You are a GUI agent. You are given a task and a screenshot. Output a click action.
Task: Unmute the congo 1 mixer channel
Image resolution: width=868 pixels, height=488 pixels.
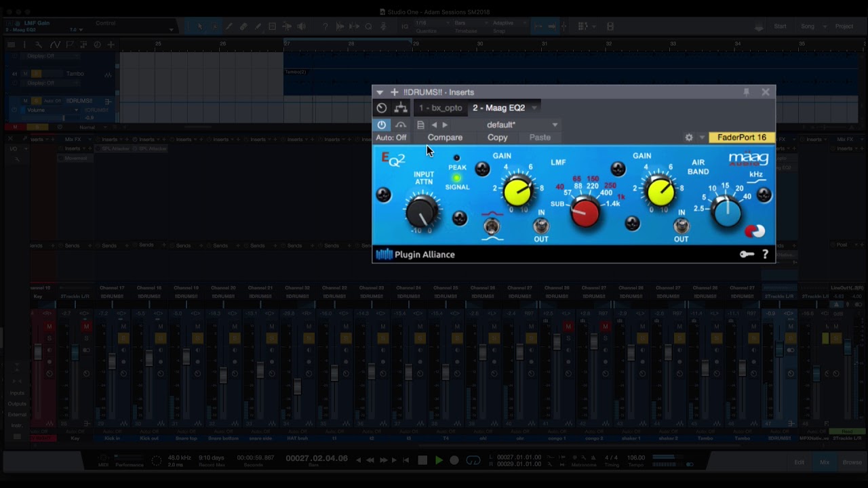[568, 327]
